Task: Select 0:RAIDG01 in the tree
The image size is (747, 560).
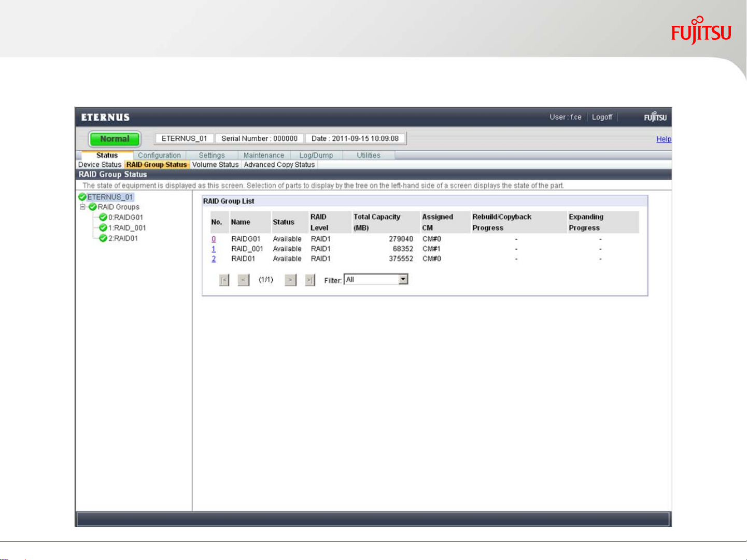Action: (x=125, y=217)
